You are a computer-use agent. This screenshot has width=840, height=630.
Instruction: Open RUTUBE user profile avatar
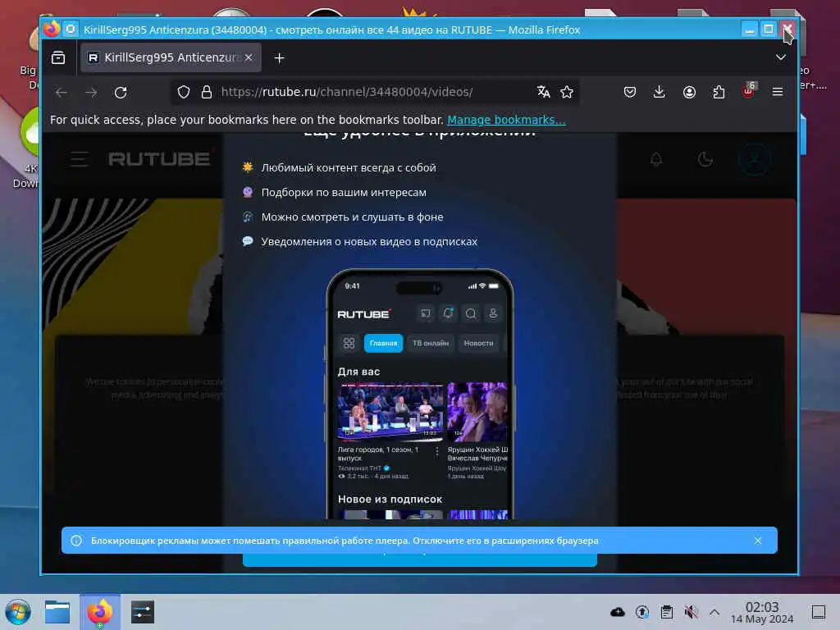click(755, 159)
